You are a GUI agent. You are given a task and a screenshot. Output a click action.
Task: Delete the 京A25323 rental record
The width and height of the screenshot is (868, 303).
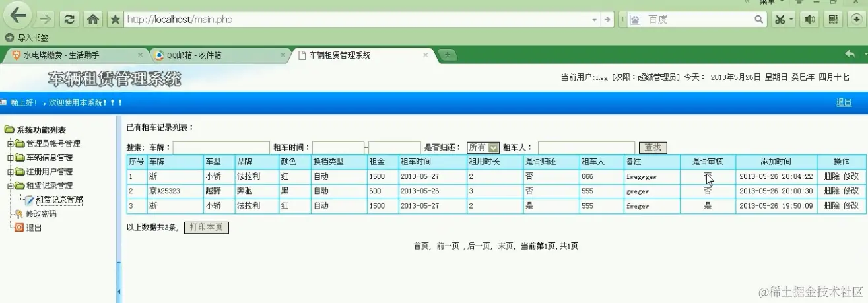(x=832, y=191)
